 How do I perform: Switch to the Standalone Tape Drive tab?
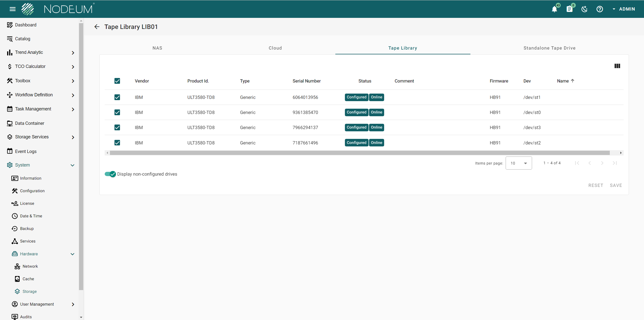click(x=549, y=48)
